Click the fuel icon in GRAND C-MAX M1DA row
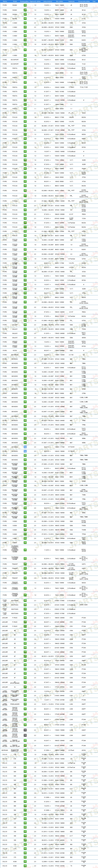The image size is (98, 868). [25, 346]
